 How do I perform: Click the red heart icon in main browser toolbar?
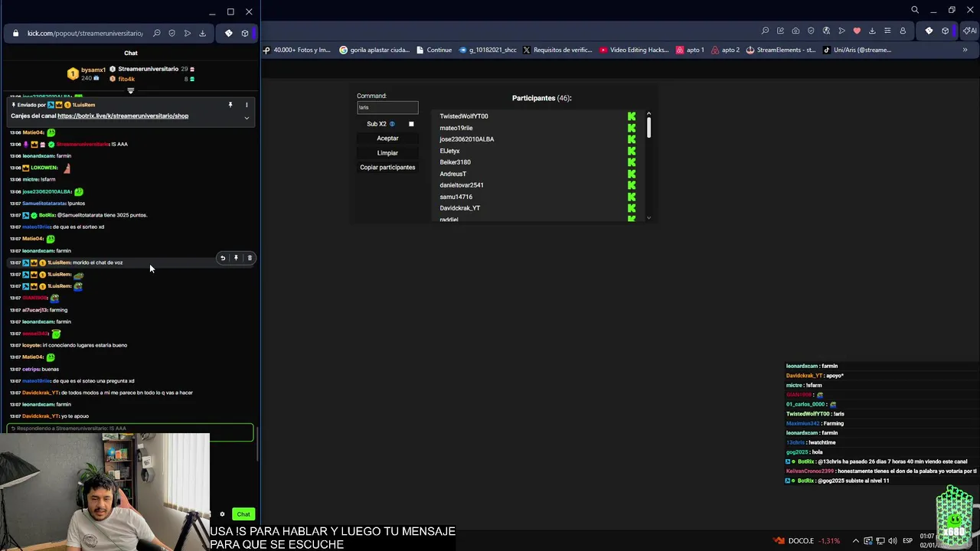click(857, 31)
